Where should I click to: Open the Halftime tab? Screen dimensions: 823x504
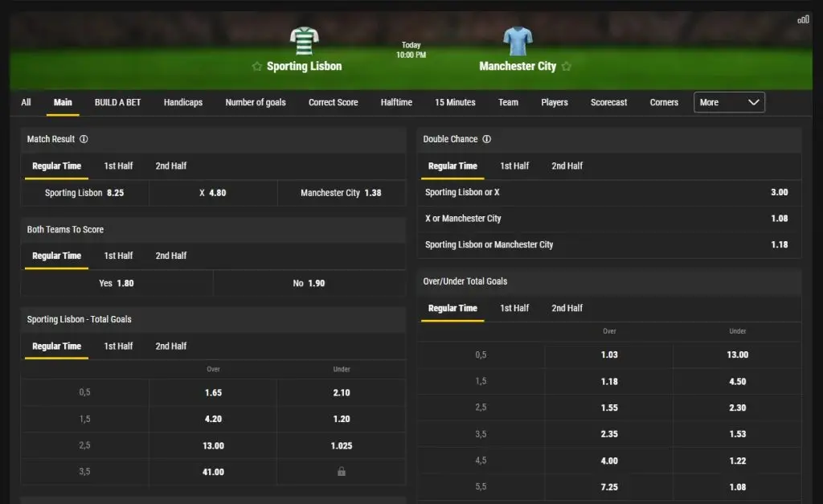pyautogui.click(x=396, y=102)
